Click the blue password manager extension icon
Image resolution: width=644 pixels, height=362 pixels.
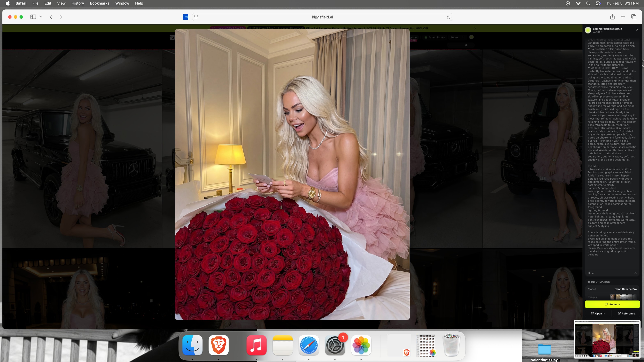185,17
